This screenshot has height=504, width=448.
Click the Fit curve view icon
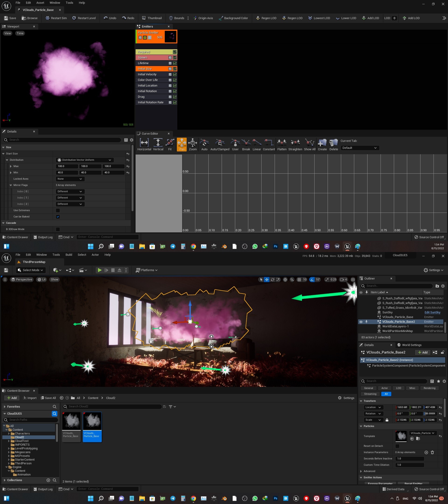[x=170, y=143]
